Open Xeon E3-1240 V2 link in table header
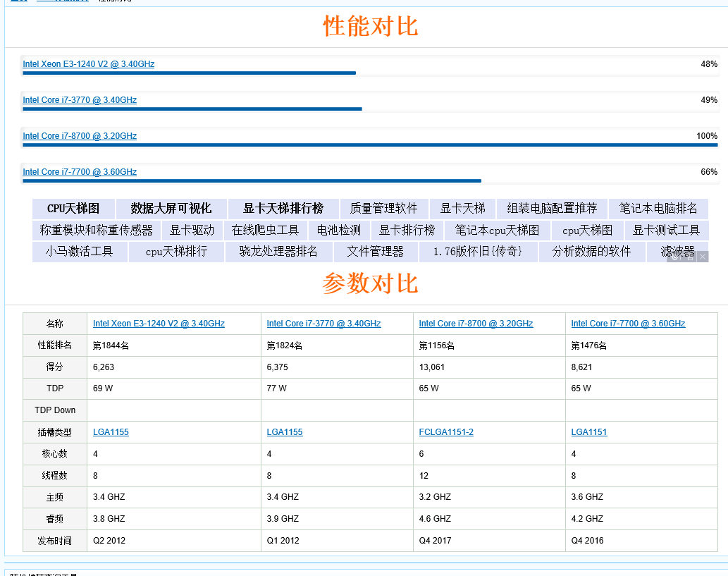728x576 pixels. tap(159, 324)
